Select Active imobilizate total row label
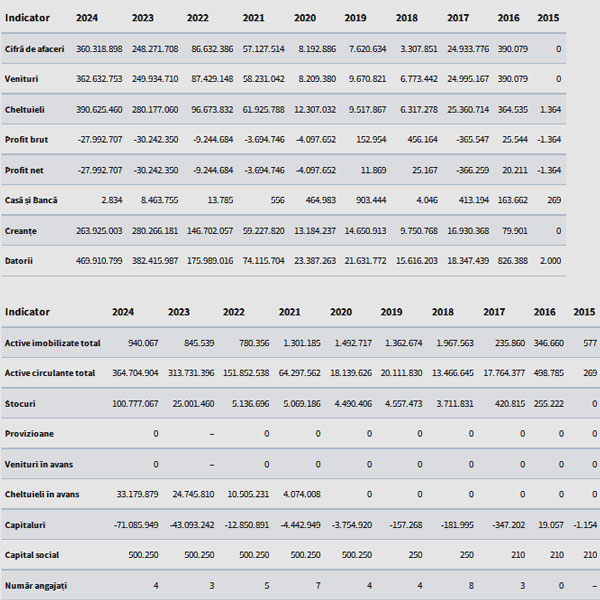 (x=52, y=343)
